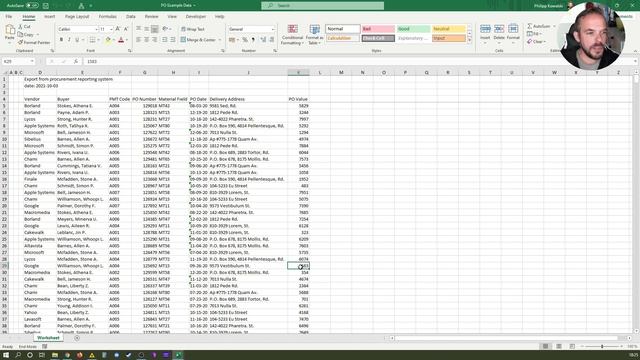Click the Decrease Font Size icon
This screenshot has height=360, width=640.
click(x=126, y=29)
